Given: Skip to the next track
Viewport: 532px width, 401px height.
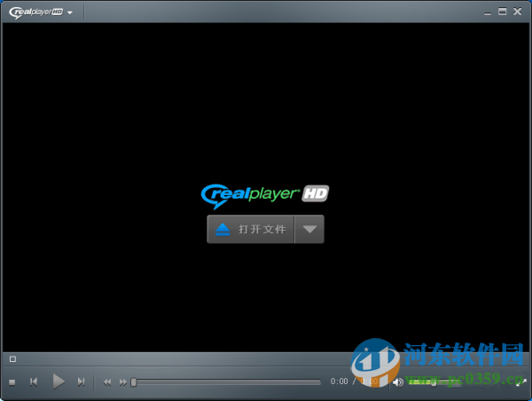Looking at the screenshot, I should (81, 382).
